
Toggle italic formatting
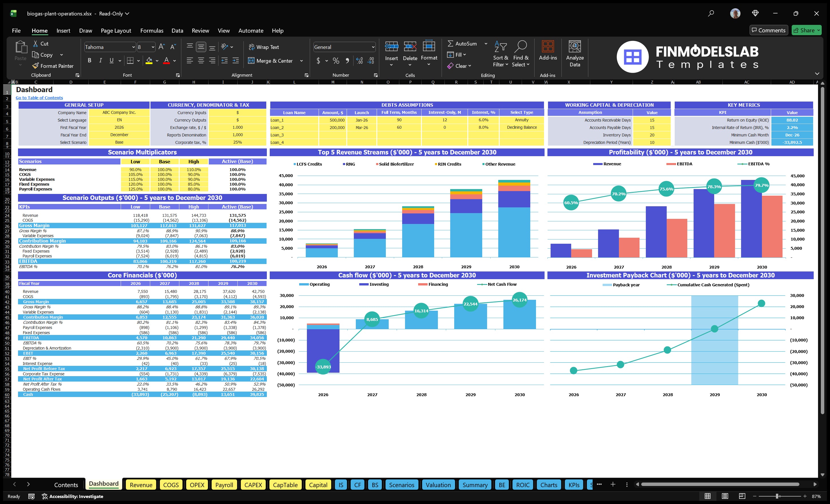(100, 60)
